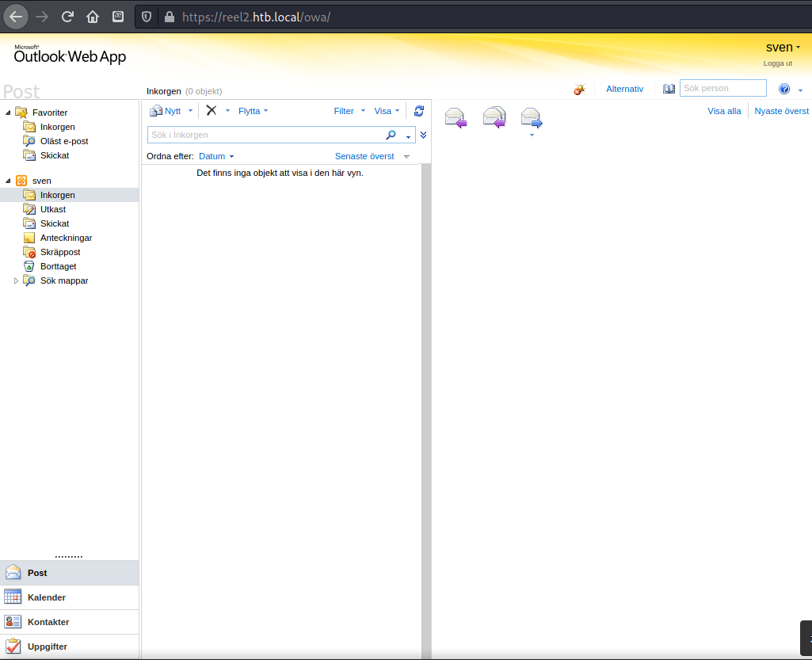Click the search magnifier in Sök i Inkorgen
This screenshot has height=660, width=812.
point(391,135)
